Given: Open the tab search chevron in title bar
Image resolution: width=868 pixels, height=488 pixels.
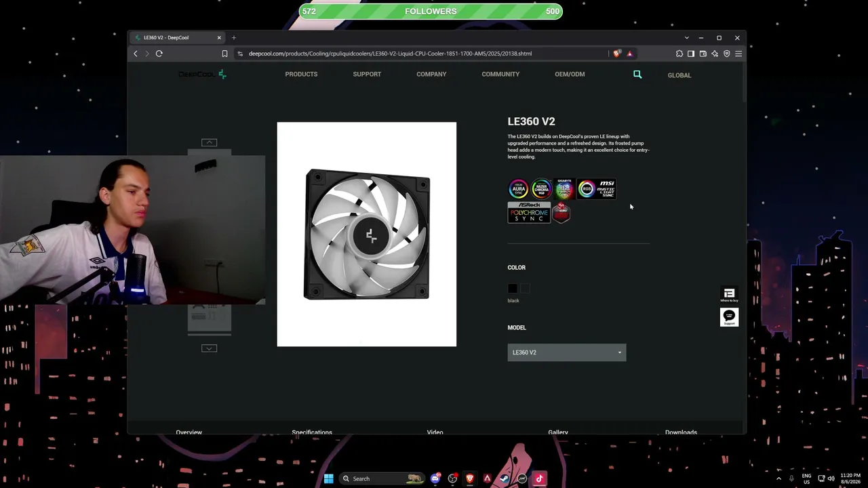Looking at the screenshot, I should [686, 38].
